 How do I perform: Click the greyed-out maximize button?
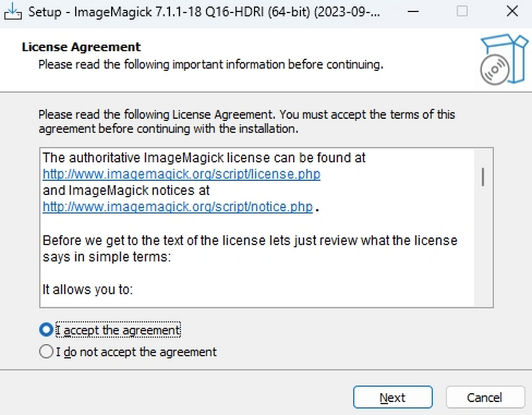[x=462, y=11]
